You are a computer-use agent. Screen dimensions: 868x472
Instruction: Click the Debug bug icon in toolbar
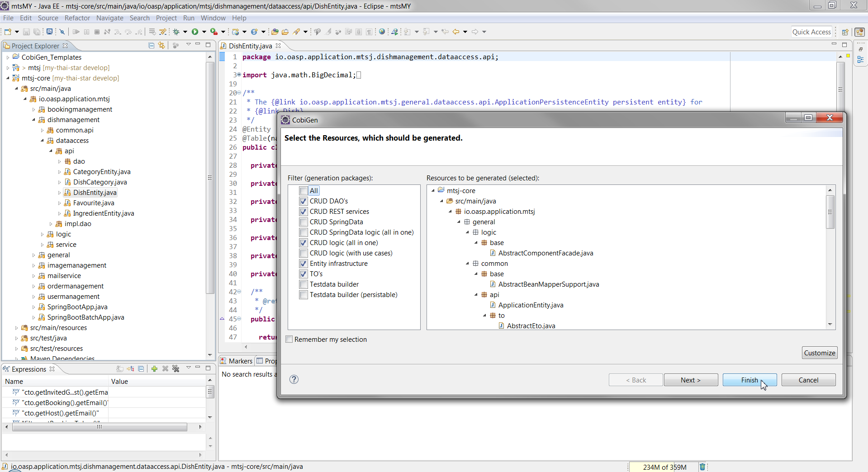tap(176, 32)
